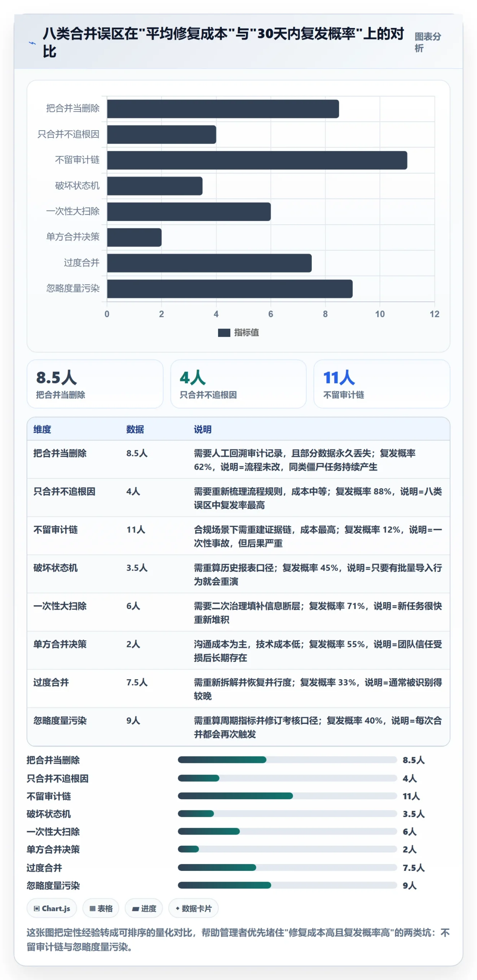Open the 11人 不留审计链 data card
This screenshot has width=477, height=980.
click(x=382, y=384)
